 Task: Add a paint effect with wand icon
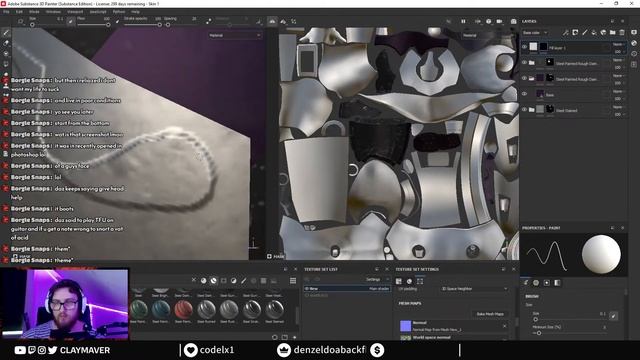click(x=566, y=33)
